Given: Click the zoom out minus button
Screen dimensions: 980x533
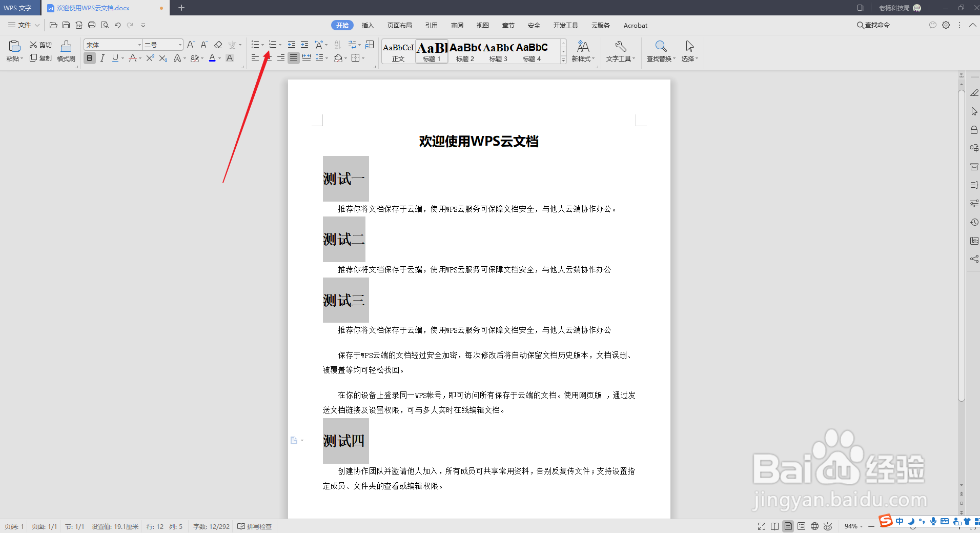Looking at the screenshot, I should (x=871, y=526).
